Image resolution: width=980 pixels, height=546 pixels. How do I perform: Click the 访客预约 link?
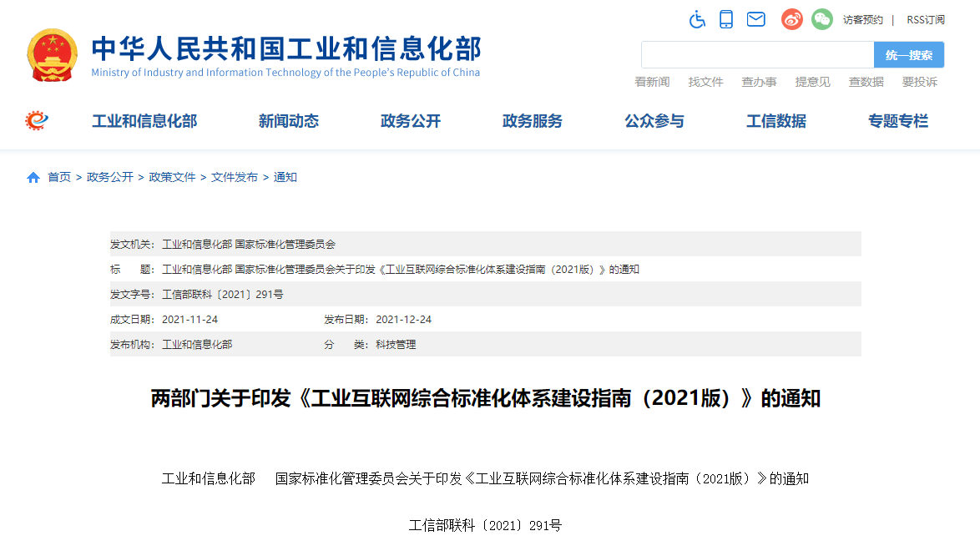[862, 20]
